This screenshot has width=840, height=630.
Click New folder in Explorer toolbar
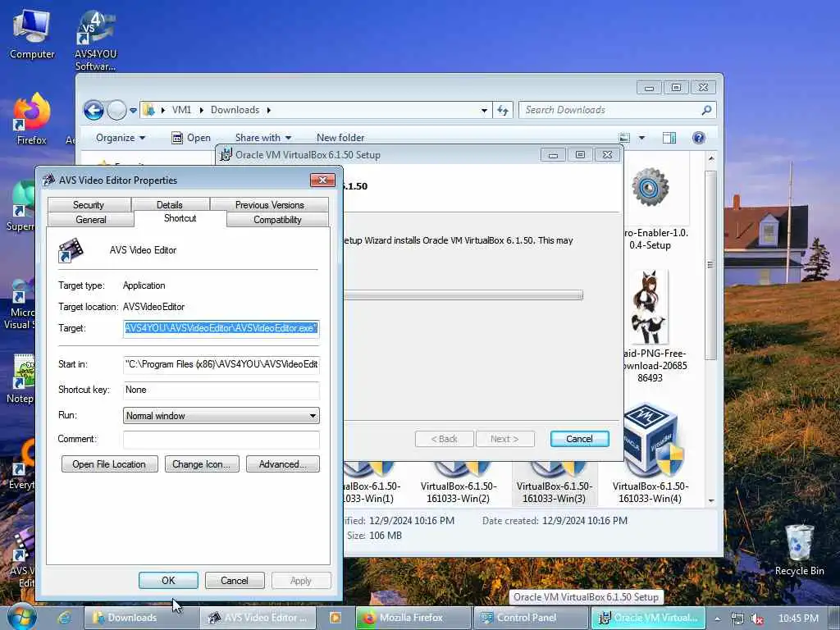tap(340, 138)
